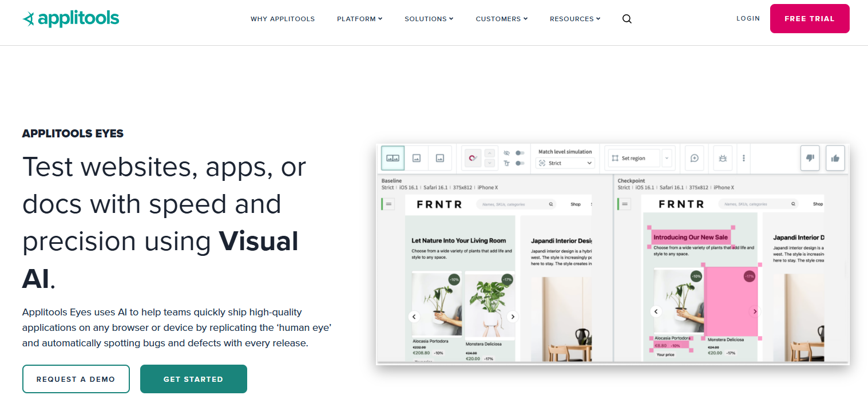Toggle the hide-differences eye switch
Viewport: 868px width, 407px height.
[520, 153]
